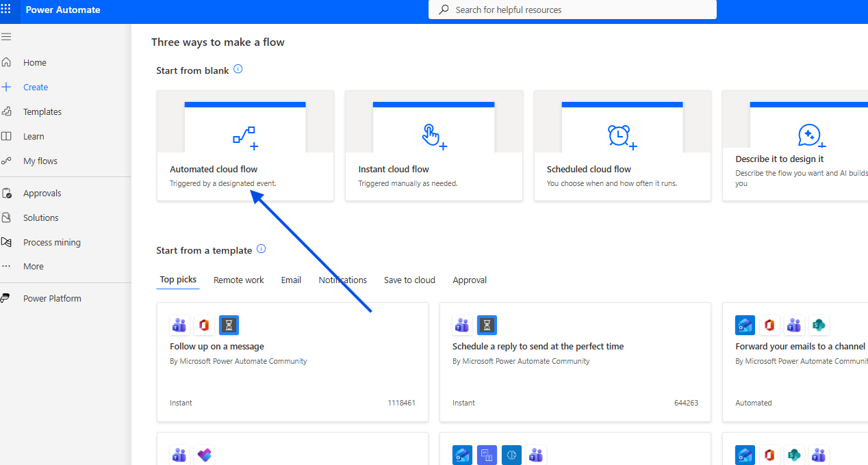868x465 pixels.
Task: Click the info icon beside Start from blank
Action: click(238, 69)
